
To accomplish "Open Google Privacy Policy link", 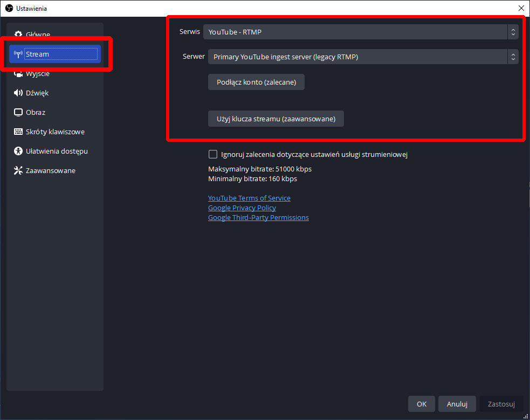I will click(x=242, y=208).
